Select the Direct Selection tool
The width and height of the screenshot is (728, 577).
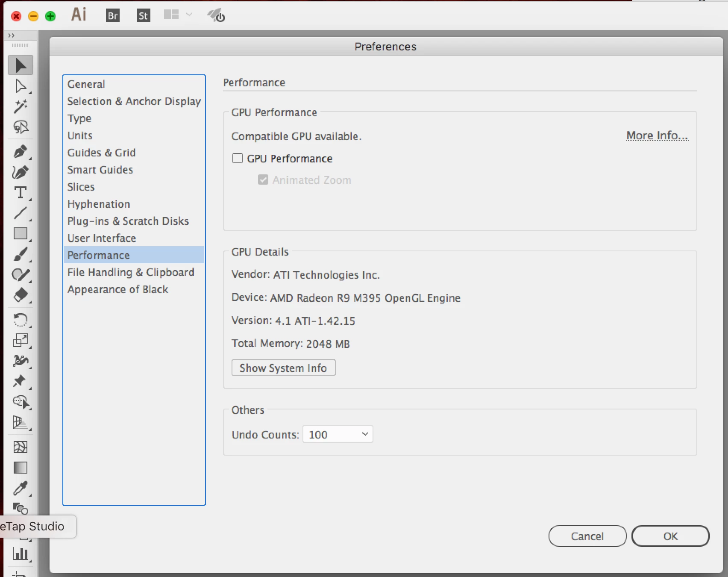pyautogui.click(x=21, y=86)
